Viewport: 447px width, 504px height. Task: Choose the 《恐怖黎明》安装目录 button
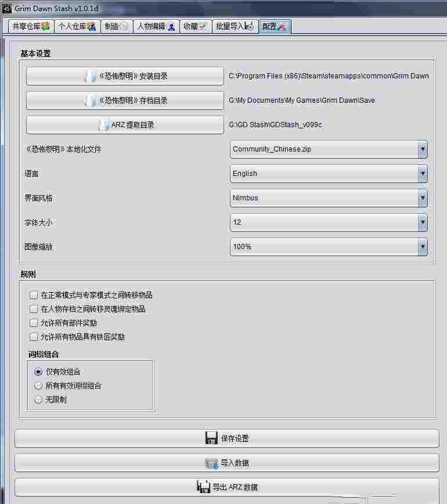point(125,76)
